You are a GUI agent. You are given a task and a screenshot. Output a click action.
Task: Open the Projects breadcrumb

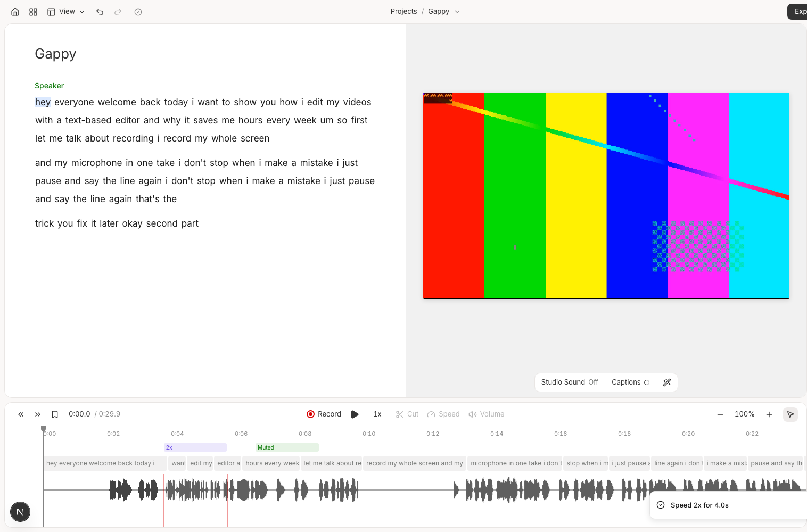(403, 12)
